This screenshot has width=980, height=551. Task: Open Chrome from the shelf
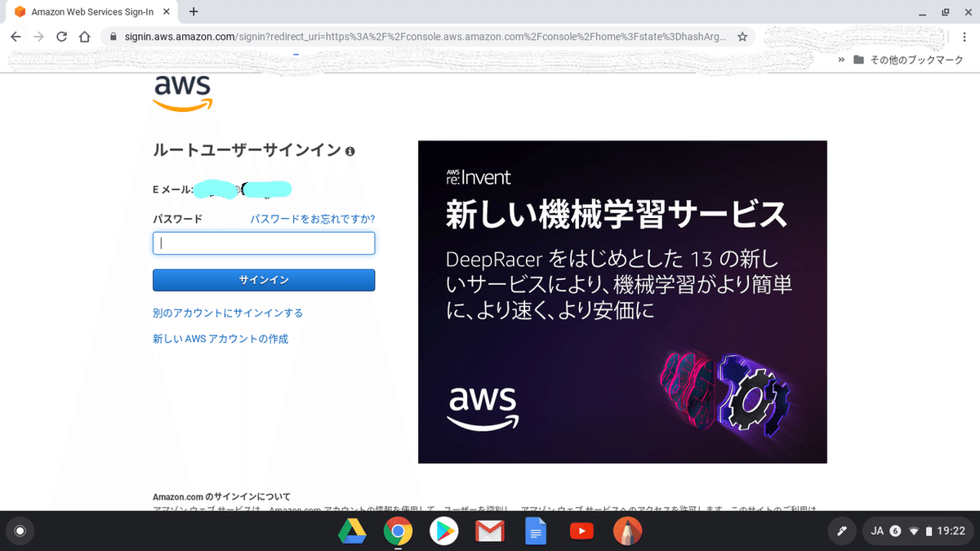[398, 531]
